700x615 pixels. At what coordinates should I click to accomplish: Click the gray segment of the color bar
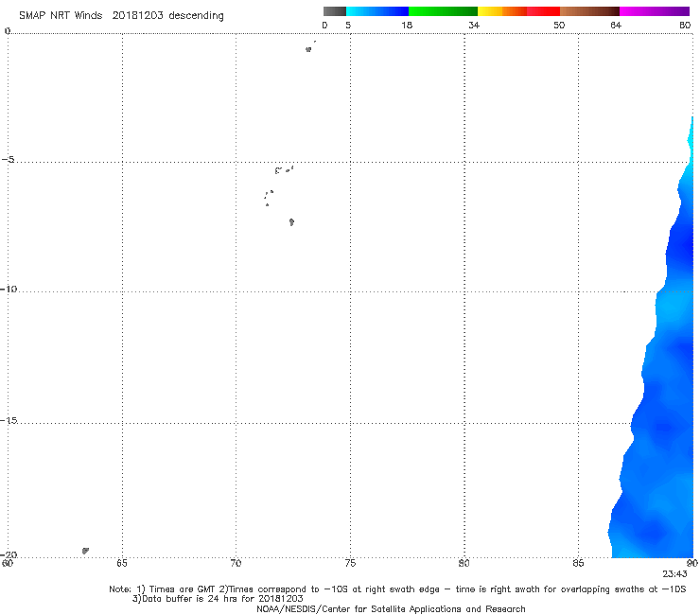click(x=334, y=11)
